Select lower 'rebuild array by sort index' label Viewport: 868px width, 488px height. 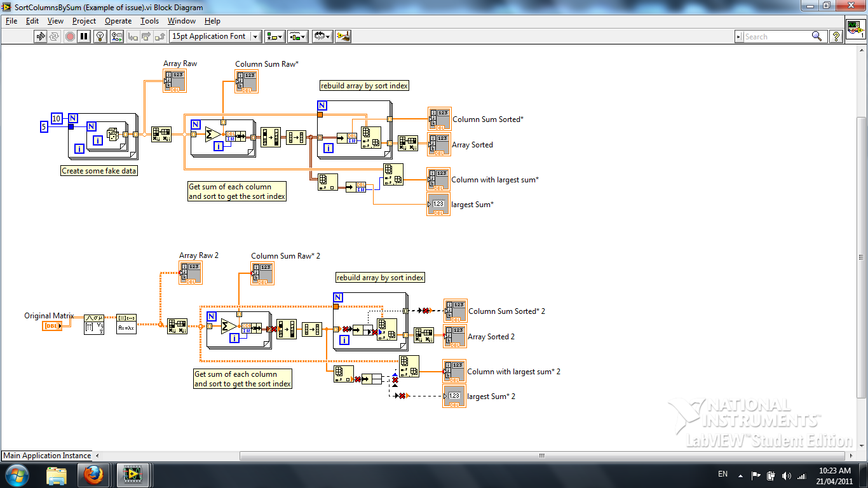click(x=380, y=278)
